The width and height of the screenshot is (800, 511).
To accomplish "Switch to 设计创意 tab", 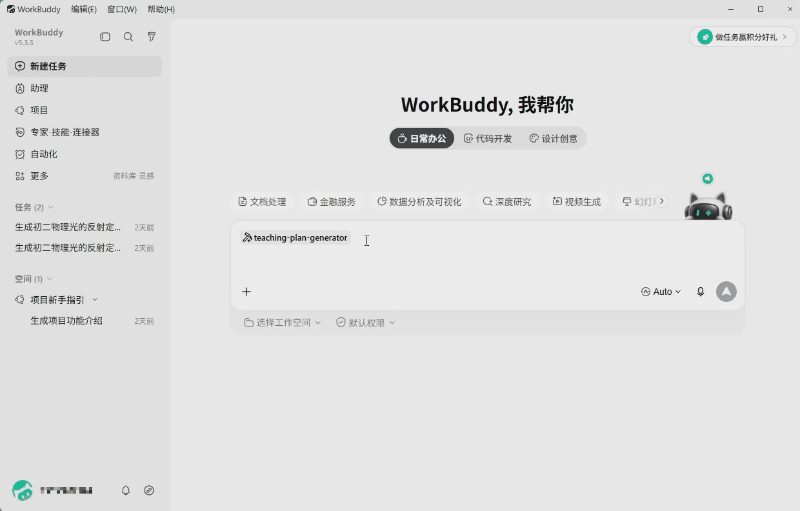I will tap(554, 138).
